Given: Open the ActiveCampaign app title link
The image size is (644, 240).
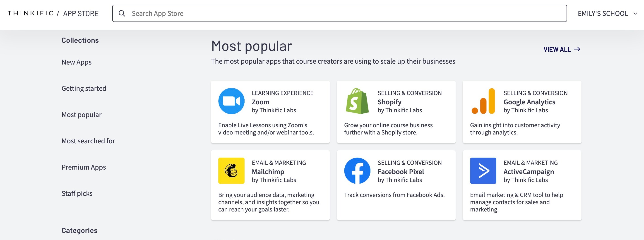Looking at the screenshot, I should [x=529, y=172].
